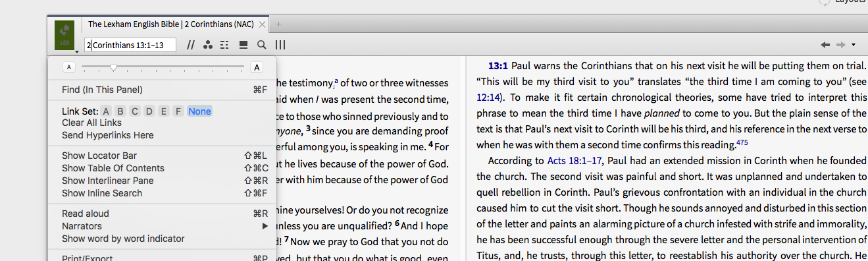Click the Link Set label
The width and height of the screenshot is (868, 261).
pyautogui.click(x=80, y=111)
